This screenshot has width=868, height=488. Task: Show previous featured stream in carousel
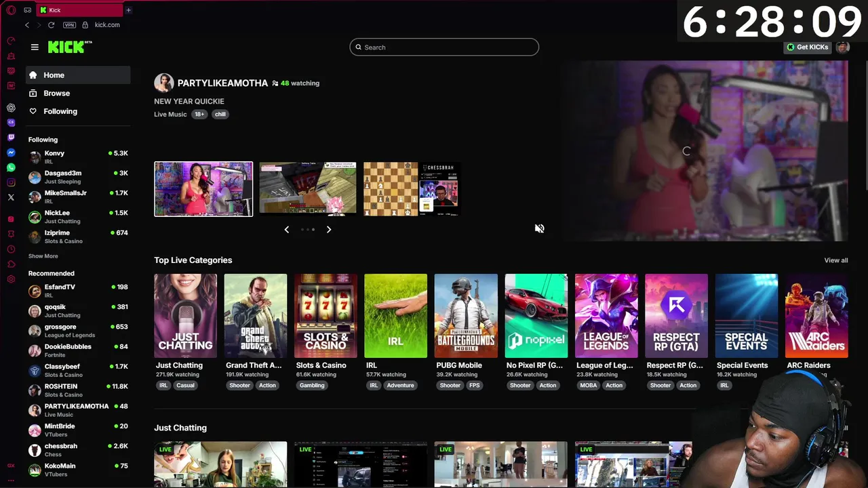coord(286,230)
